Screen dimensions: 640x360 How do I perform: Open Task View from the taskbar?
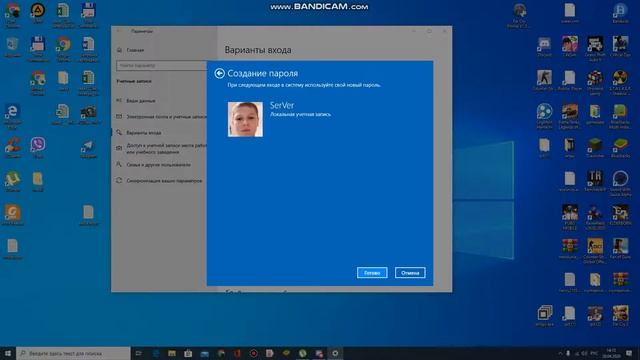coord(139,353)
